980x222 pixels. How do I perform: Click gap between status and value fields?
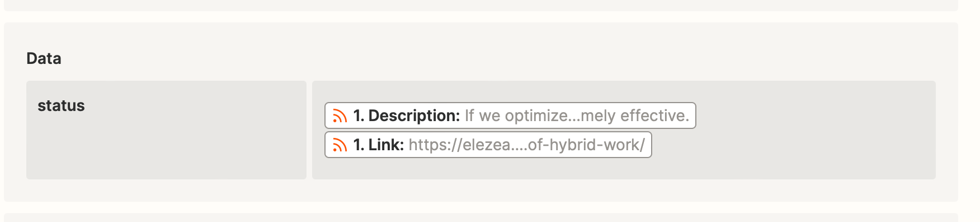309,130
